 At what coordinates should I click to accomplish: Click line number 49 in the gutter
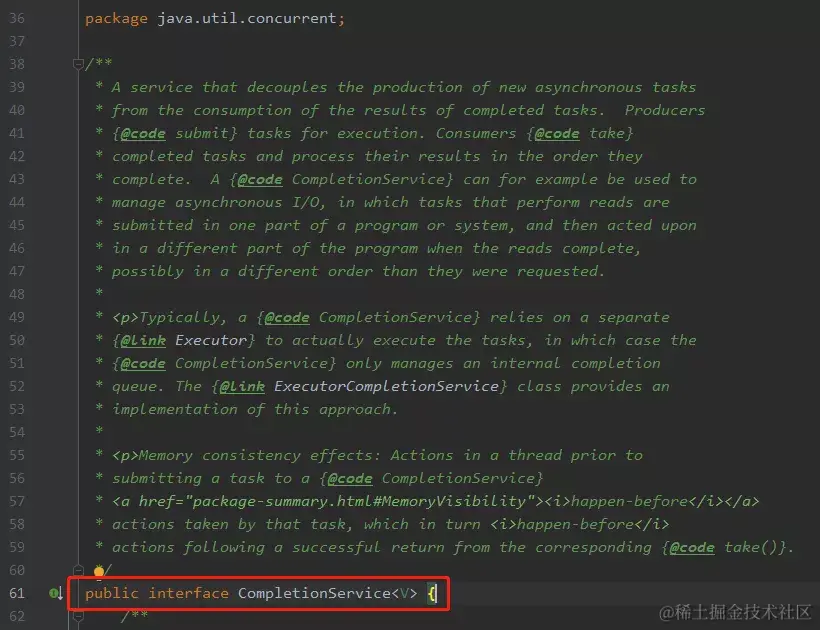coord(17,317)
